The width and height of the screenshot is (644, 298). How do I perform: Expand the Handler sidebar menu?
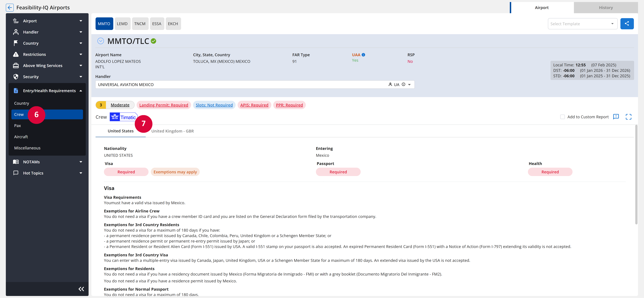pos(81,32)
